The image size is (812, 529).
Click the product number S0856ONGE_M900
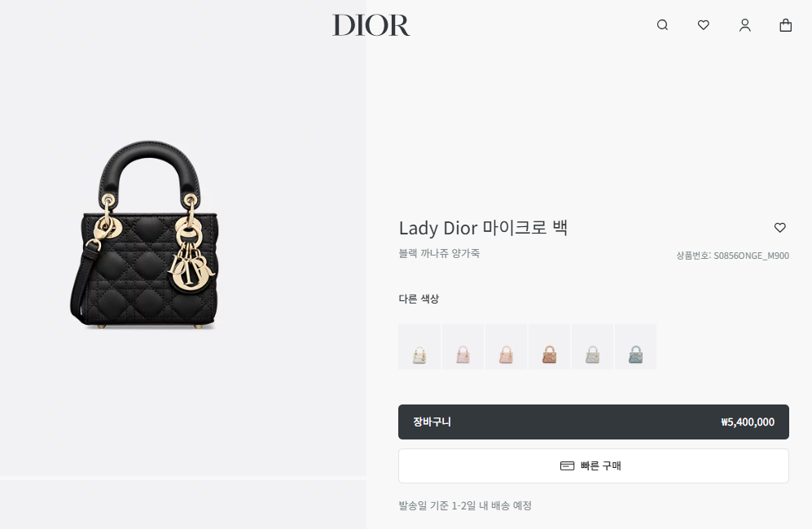(732, 256)
